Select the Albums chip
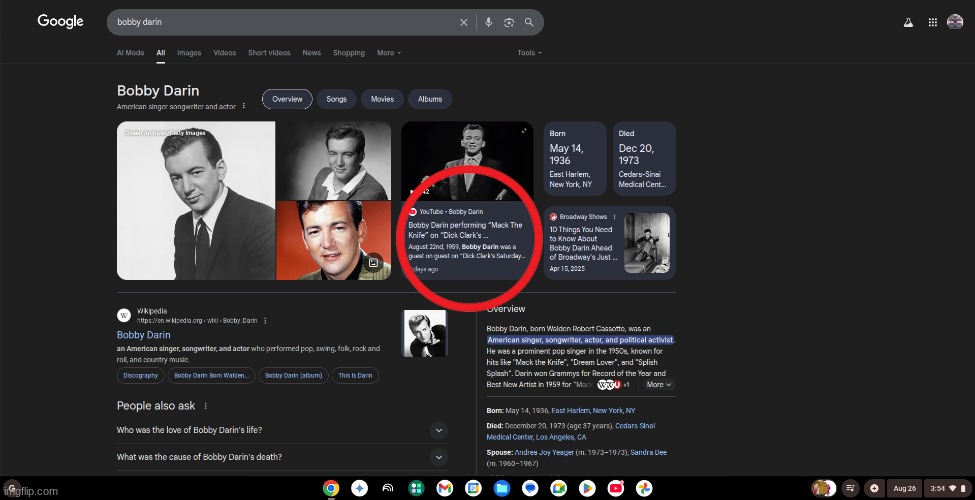Screen dimensions: 975x500 (x=430, y=100)
